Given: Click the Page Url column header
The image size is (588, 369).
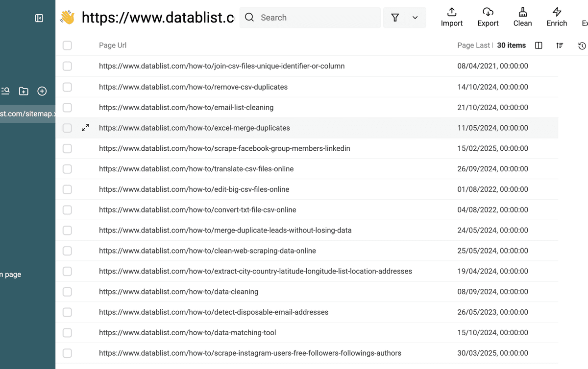Looking at the screenshot, I should pyautogui.click(x=113, y=46).
